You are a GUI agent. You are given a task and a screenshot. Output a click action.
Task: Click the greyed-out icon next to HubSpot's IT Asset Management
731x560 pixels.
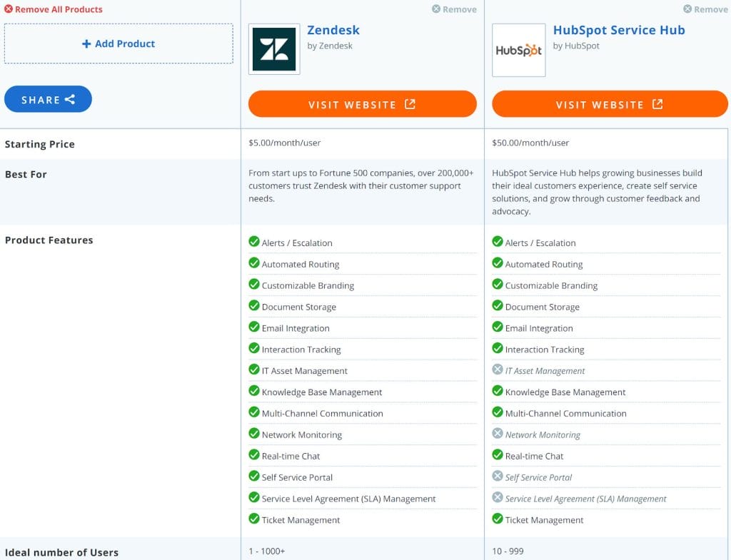point(498,370)
